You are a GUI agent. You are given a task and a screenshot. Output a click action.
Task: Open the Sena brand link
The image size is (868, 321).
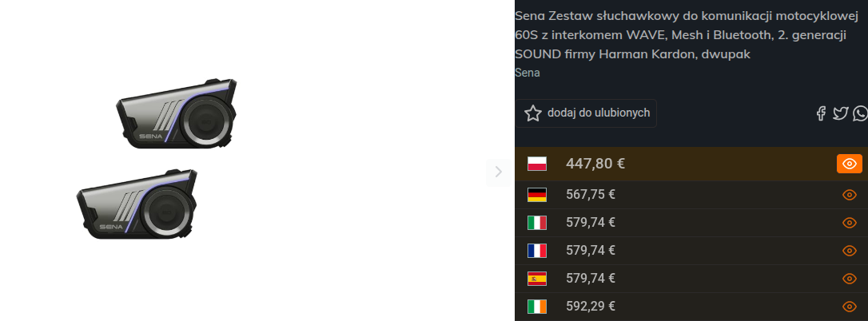coord(528,73)
